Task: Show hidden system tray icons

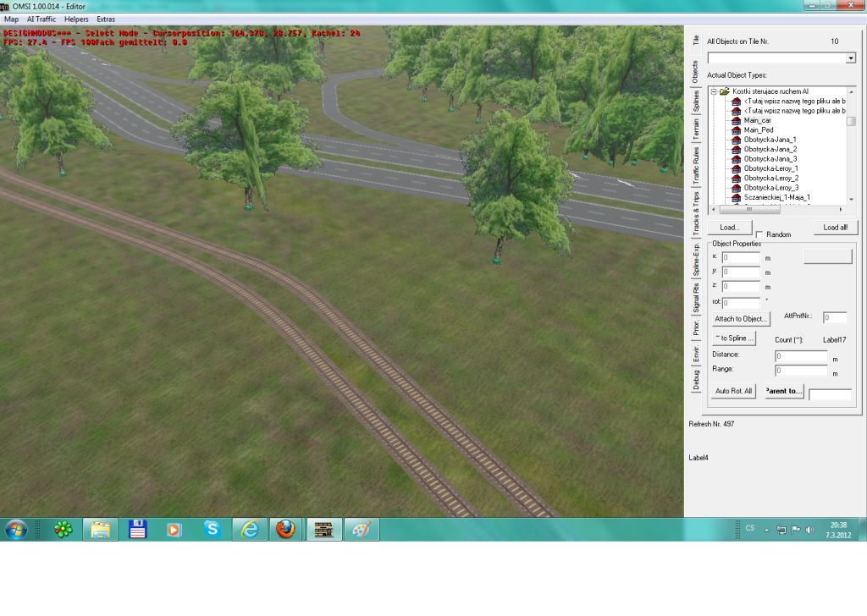Action: (x=766, y=530)
